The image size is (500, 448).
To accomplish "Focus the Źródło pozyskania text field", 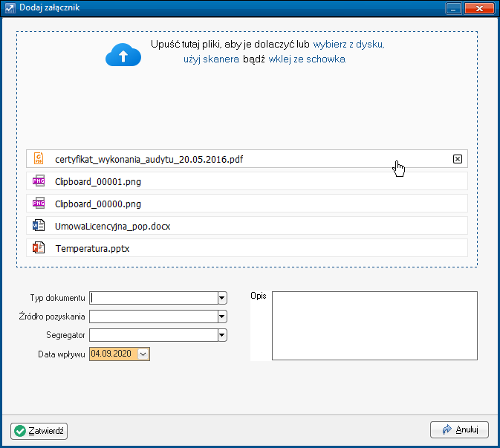I will (154, 316).
